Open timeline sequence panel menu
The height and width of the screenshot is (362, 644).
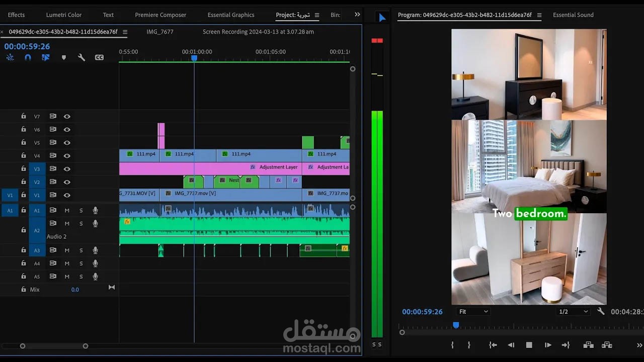click(x=125, y=32)
